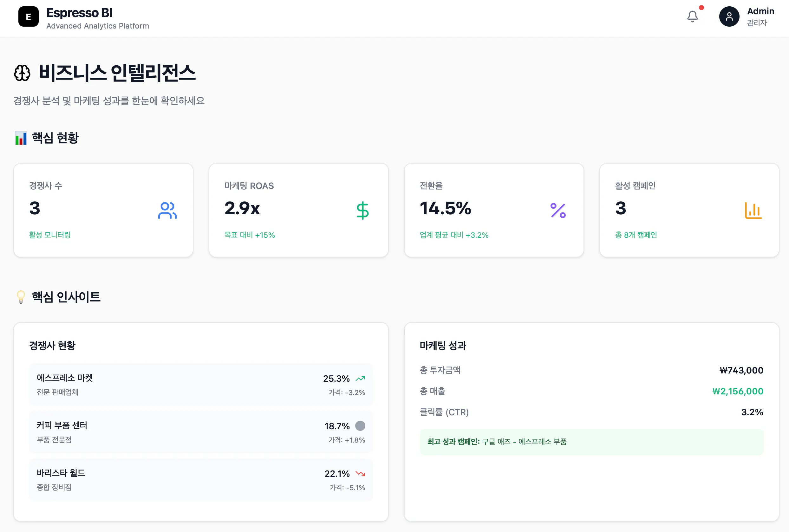Image resolution: width=789 pixels, height=532 pixels.
Task: Click the notification red dot badge
Action: point(701,8)
